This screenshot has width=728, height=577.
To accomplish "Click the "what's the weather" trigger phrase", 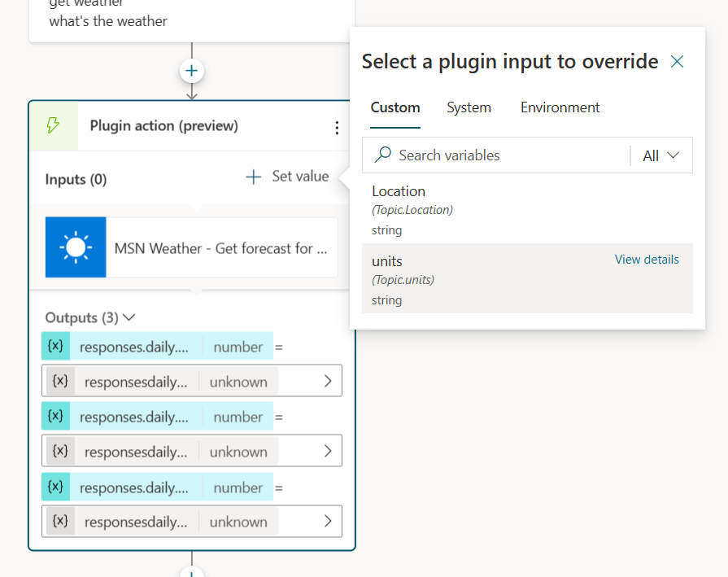I will pos(108,21).
